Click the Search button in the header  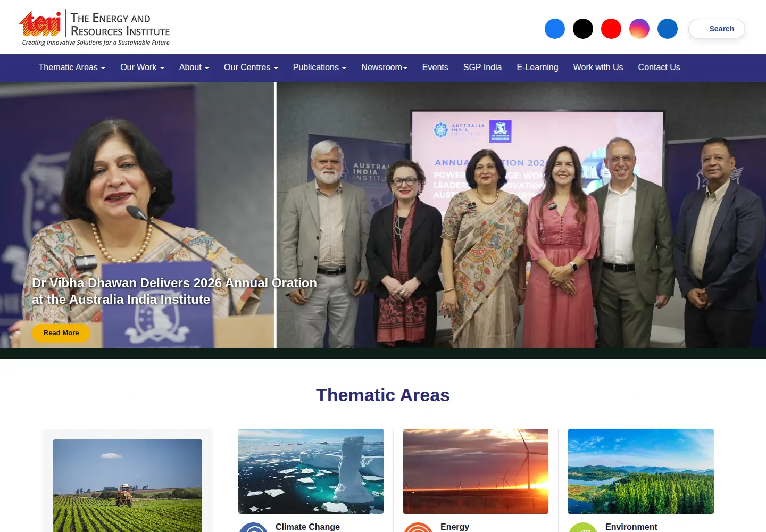(x=717, y=29)
